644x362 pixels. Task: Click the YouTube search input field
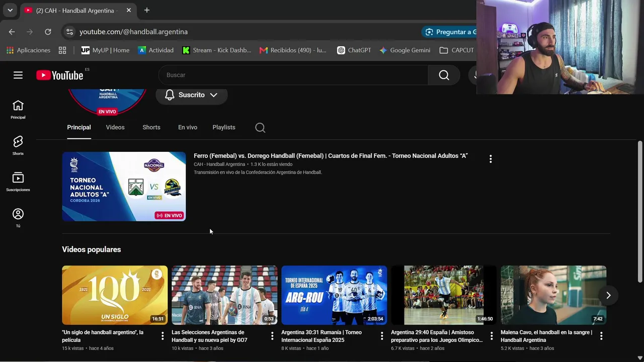[293, 75]
